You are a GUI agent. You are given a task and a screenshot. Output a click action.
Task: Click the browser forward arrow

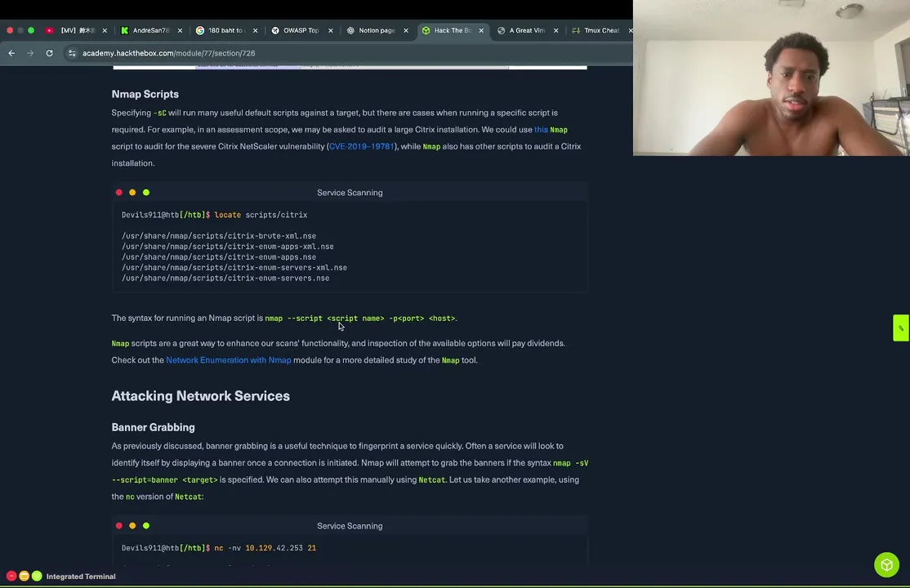click(x=30, y=53)
